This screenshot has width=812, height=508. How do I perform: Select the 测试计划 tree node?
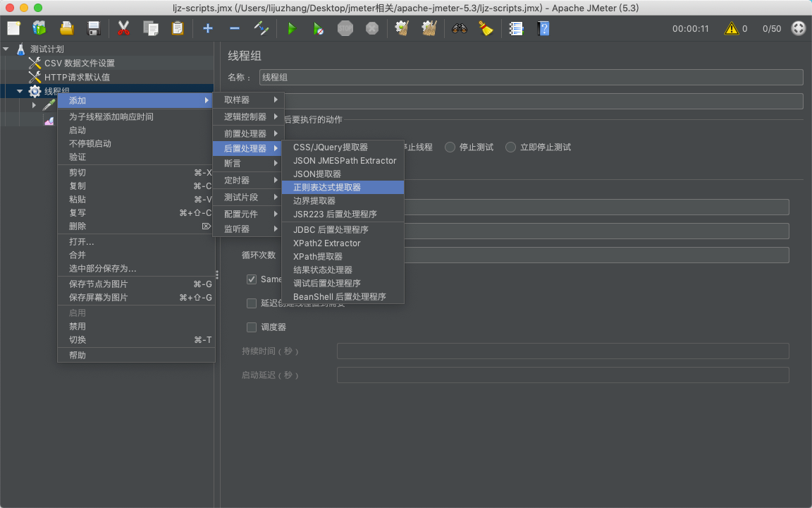coord(47,49)
